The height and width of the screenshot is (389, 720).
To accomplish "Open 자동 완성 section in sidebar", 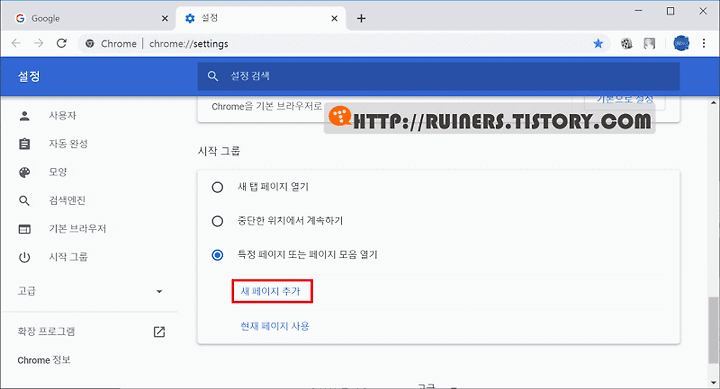I will 68,144.
